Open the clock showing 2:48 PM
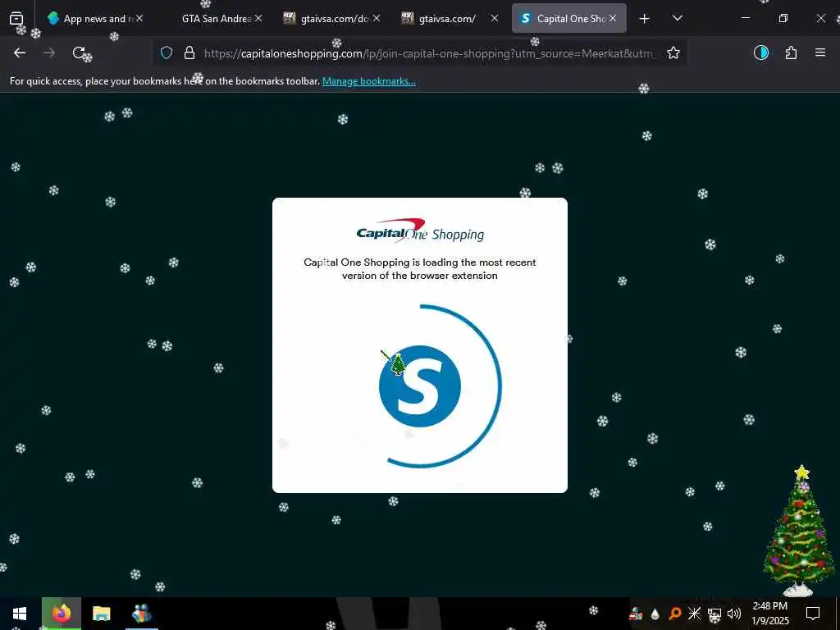Image resolution: width=840 pixels, height=630 pixels. 769,614
